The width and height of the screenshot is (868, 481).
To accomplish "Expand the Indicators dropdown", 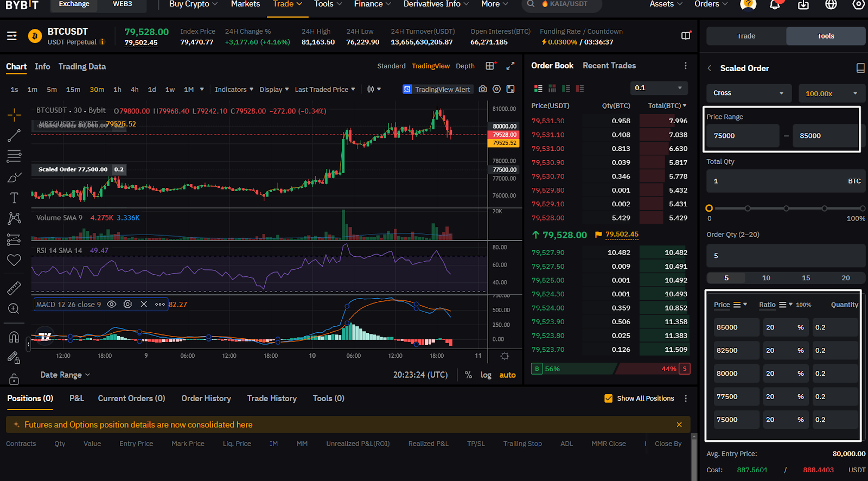I will pos(234,90).
